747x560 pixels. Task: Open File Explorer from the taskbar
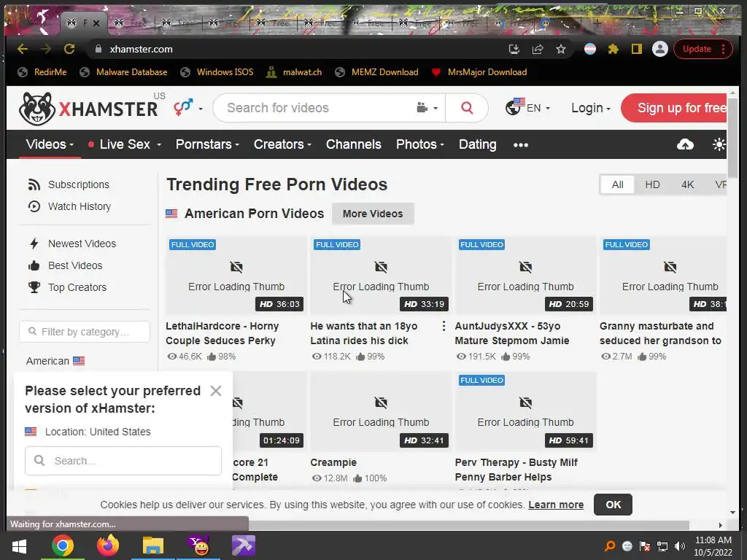point(153,546)
